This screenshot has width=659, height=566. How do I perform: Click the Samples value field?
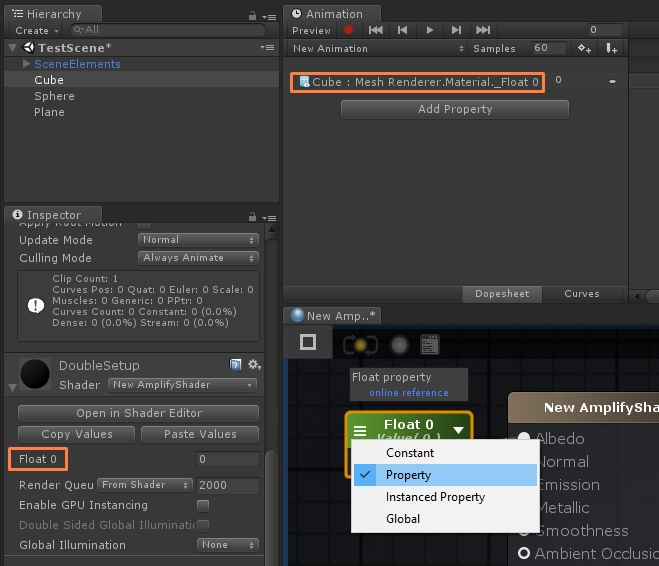click(x=549, y=48)
